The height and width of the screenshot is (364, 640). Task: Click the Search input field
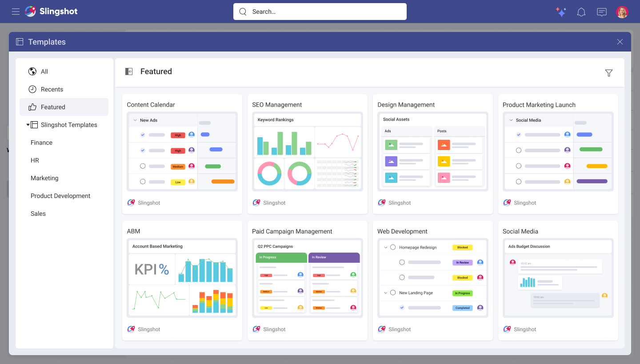320,12
